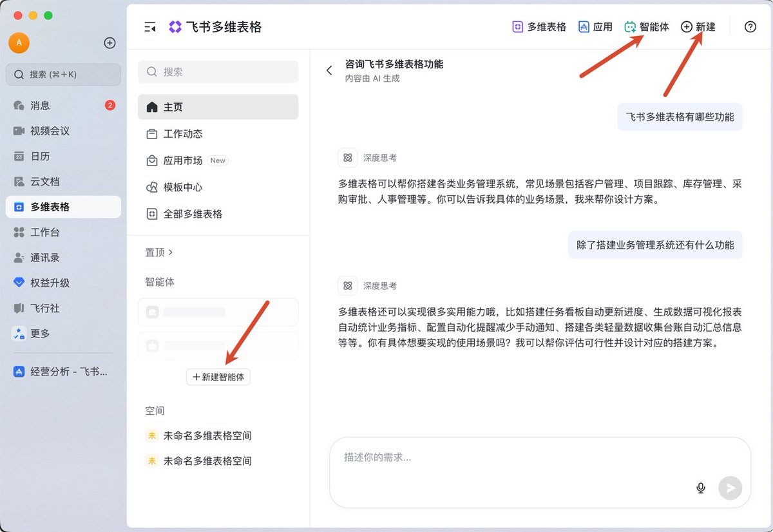The image size is (773, 532).
Task: Click the plus icon beside the avatar
Action: [x=110, y=43]
